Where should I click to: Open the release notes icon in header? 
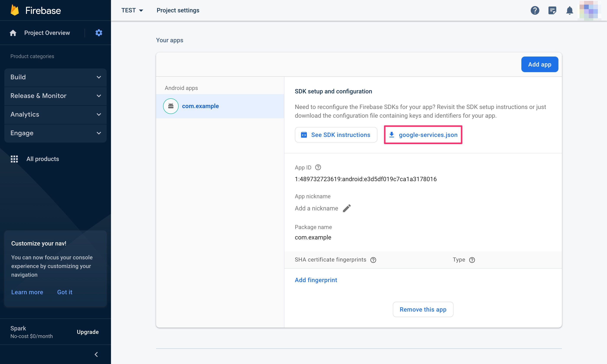click(x=552, y=10)
